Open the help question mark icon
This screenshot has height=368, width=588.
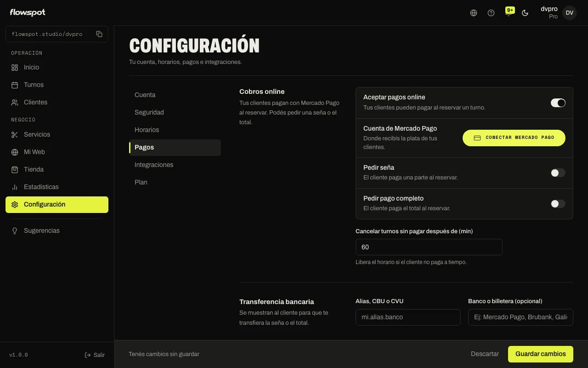491,13
